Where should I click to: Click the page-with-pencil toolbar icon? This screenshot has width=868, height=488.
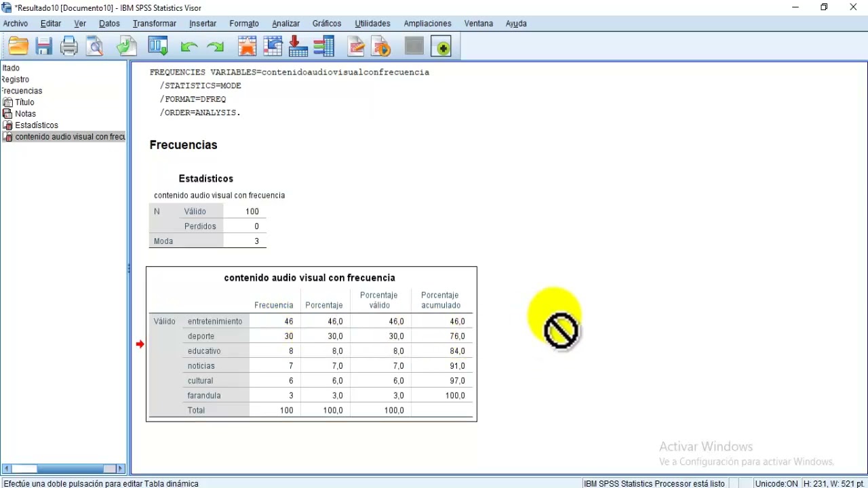[356, 47]
